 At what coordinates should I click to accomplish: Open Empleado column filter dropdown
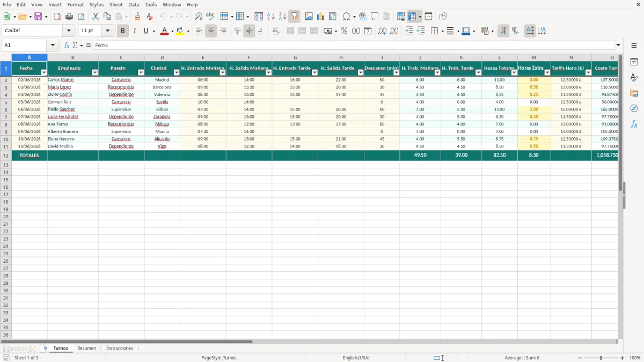pos(95,72)
